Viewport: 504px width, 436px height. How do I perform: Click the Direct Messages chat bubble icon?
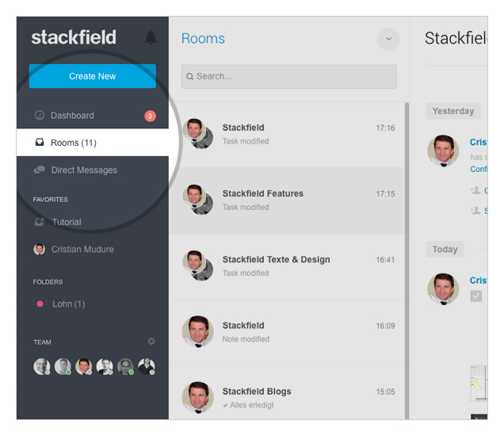[x=39, y=170]
